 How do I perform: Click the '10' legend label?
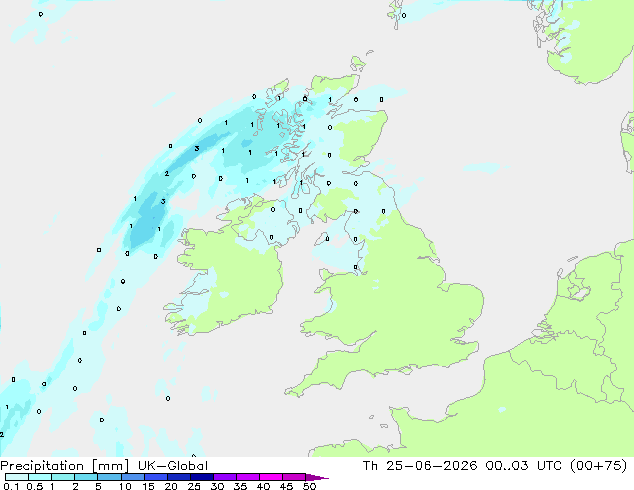[125, 486]
